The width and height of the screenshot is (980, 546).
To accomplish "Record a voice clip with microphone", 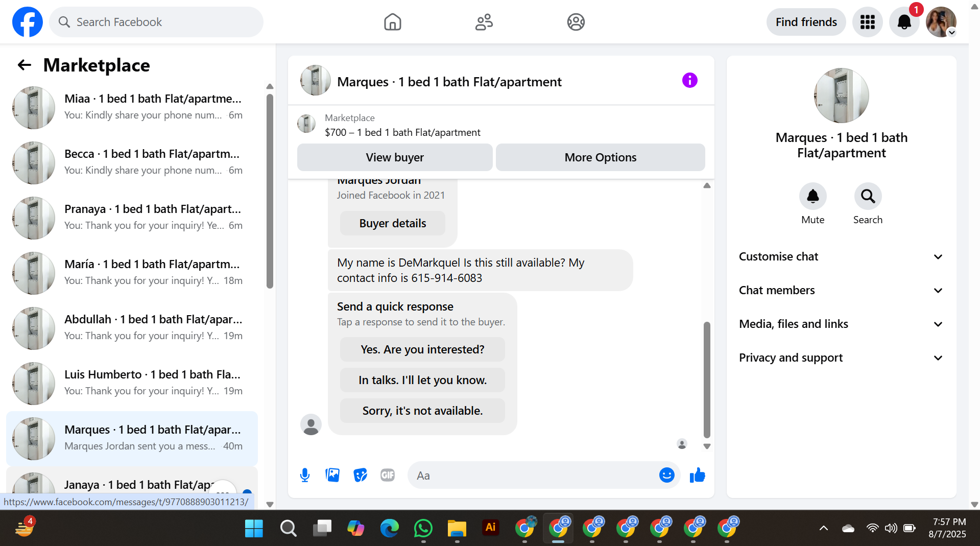I will 305,476.
